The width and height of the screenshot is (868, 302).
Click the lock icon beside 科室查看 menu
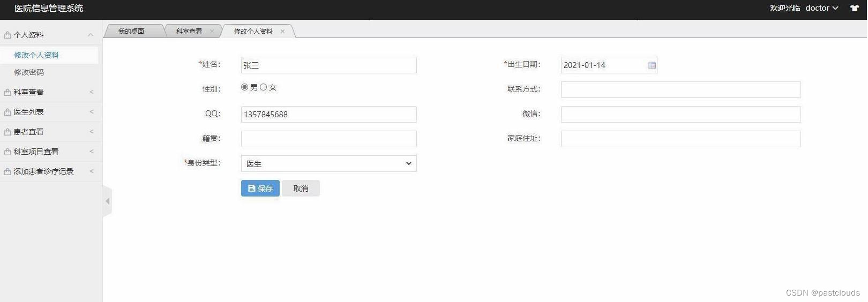[8, 92]
